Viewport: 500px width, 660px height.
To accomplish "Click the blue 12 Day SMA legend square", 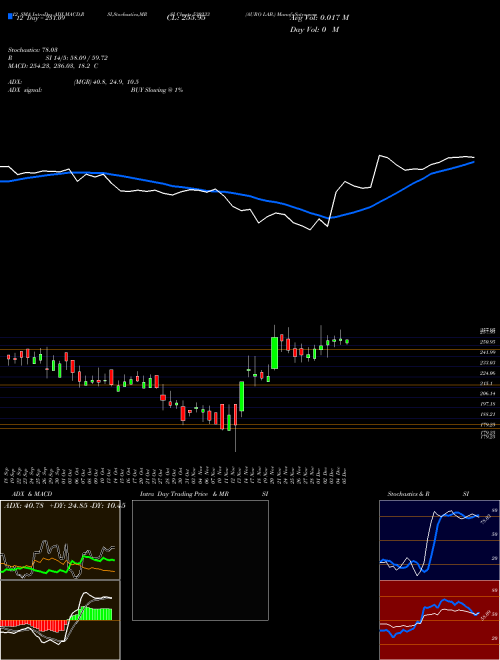I will click(10, 16).
